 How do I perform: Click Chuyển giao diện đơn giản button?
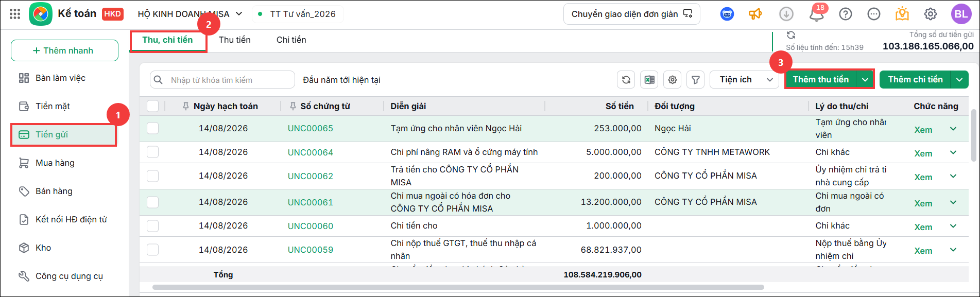click(632, 14)
